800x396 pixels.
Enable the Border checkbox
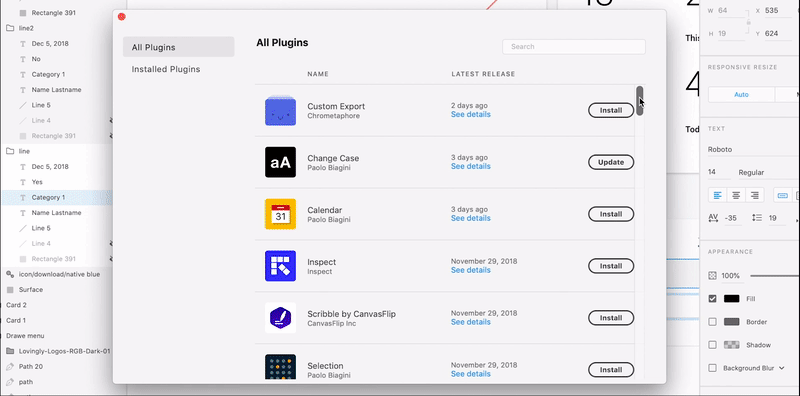click(x=713, y=322)
